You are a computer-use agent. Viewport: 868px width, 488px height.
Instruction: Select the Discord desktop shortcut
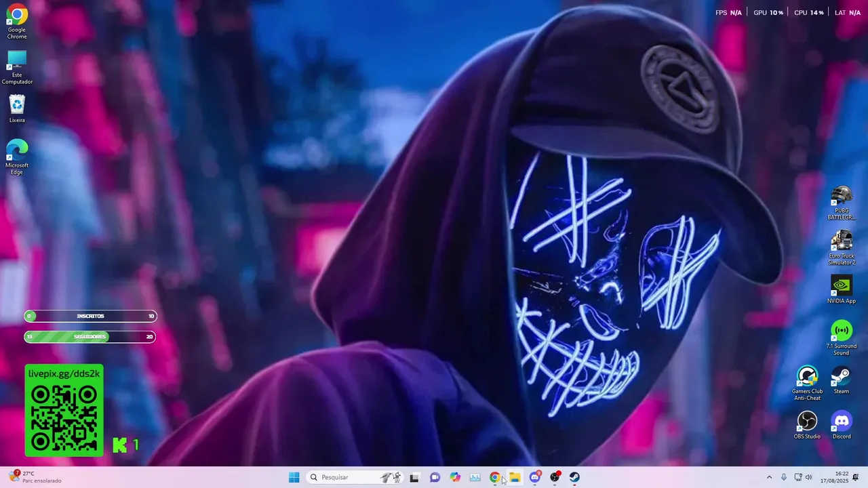pyautogui.click(x=842, y=425)
